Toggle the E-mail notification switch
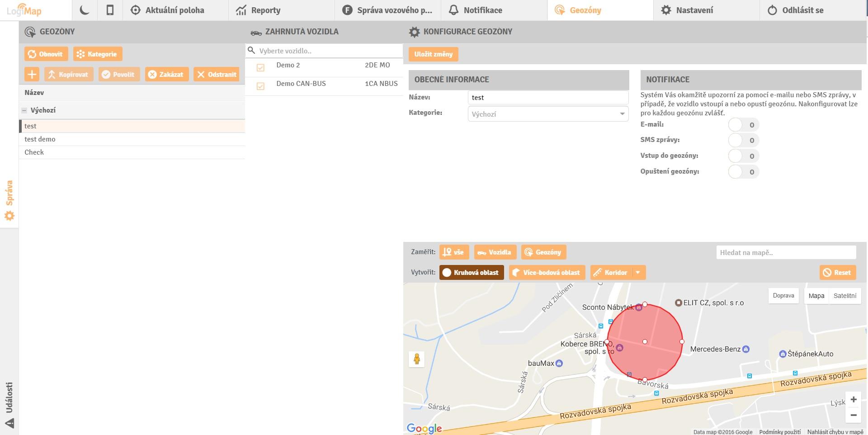Screen dimensions: 868x435 743,125
